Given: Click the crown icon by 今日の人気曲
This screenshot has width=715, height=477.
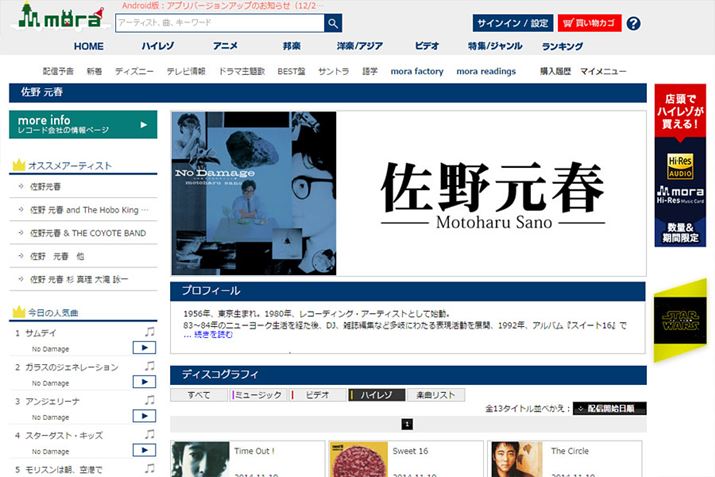Looking at the screenshot, I should [x=19, y=312].
